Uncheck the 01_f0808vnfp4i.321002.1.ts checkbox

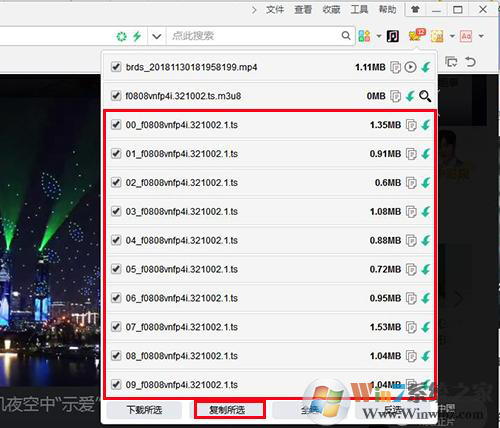(x=116, y=154)
